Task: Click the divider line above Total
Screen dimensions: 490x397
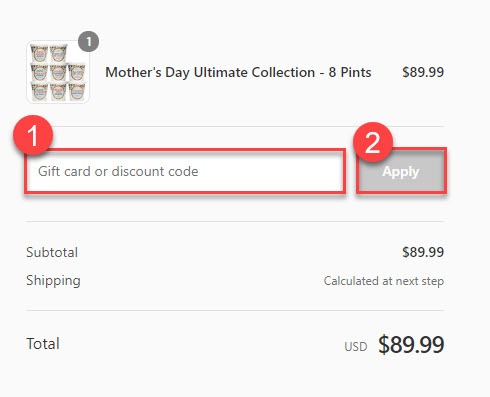Action: click(x=235, y=310)
